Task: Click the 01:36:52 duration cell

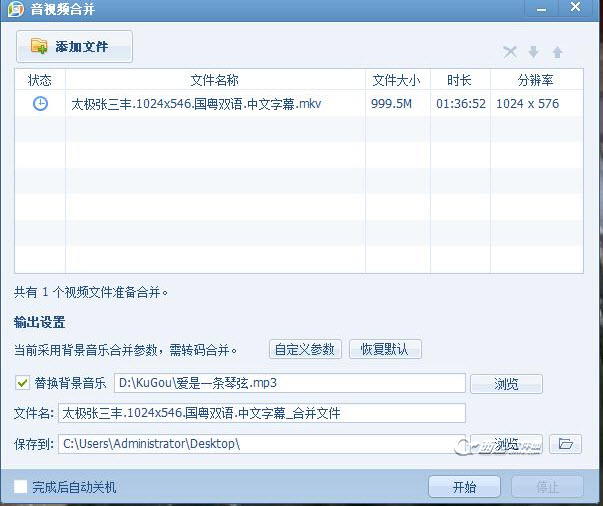Action: [x=461, y=103]
